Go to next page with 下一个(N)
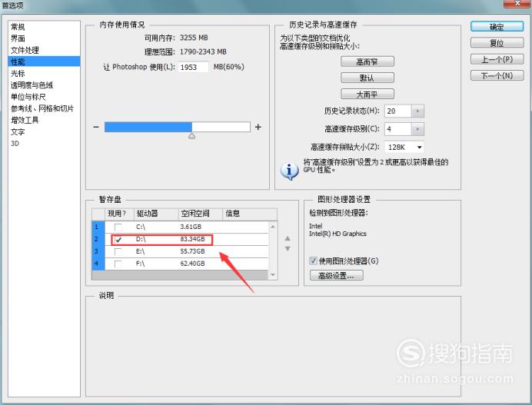 pyautogui.click(x=497, y=75)
